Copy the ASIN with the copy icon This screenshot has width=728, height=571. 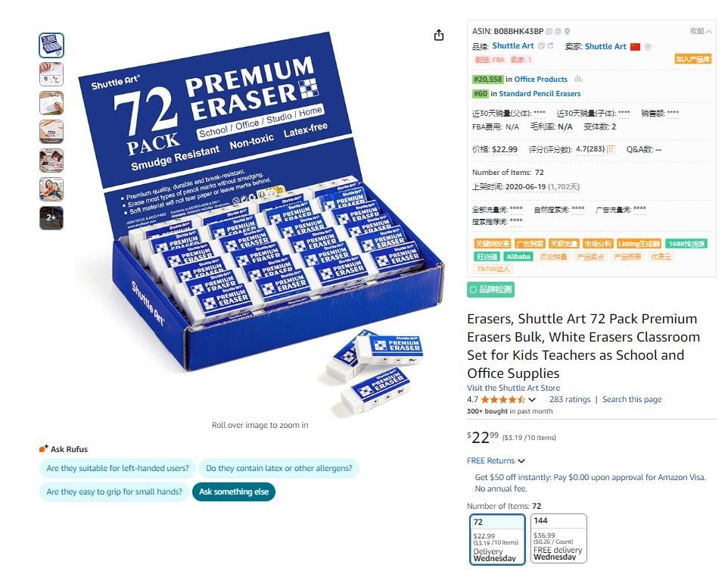click(x=549, y=32)
